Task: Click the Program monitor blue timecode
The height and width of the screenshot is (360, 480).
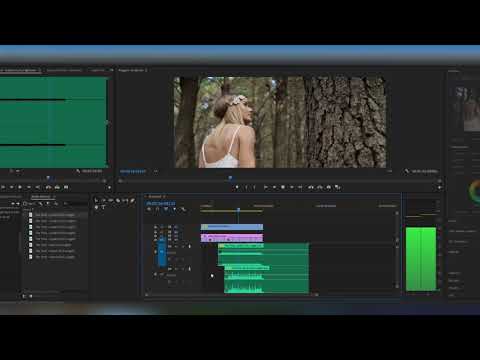Action: (133, 171)
